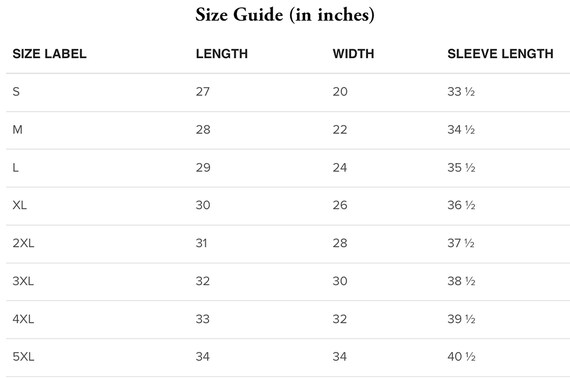Screen dimensions: 570x378
Task: Select the SIZE LABEL column header
Action: tap(49, 54)
